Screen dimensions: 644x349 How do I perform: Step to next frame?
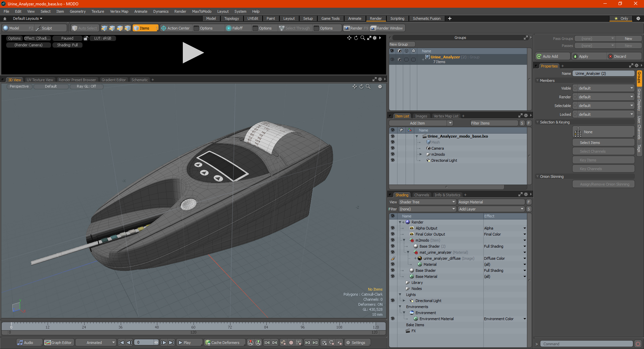click(164, 343)
